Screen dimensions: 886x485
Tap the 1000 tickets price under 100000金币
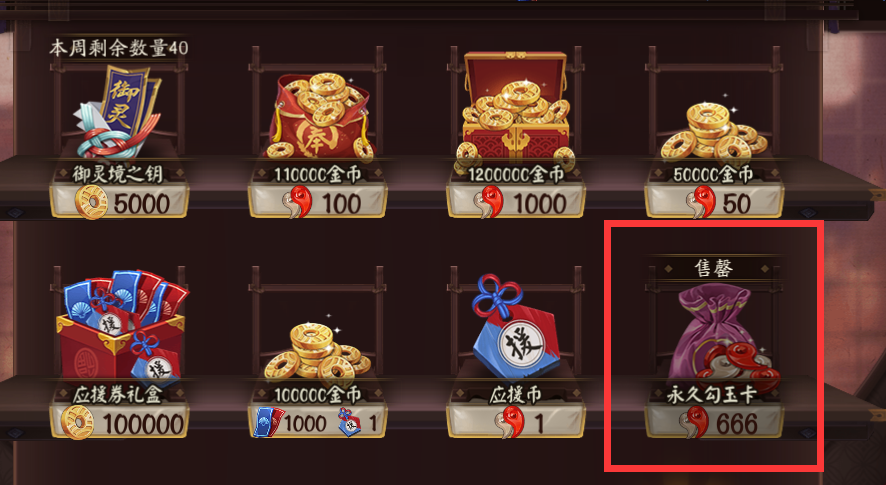tap(291, 423)
